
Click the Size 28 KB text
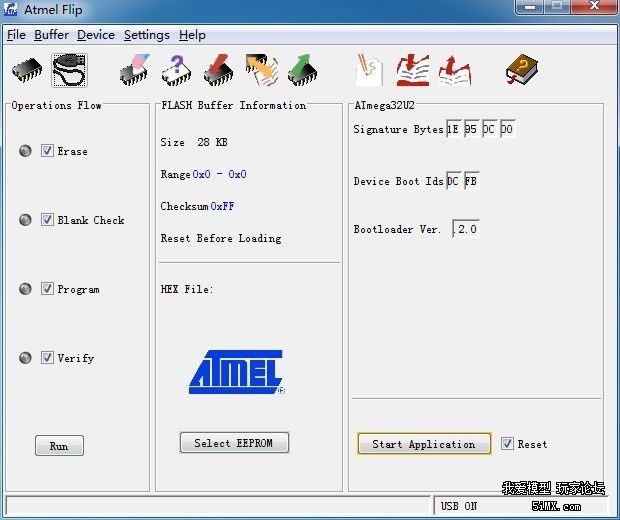[x=194, y=142]
